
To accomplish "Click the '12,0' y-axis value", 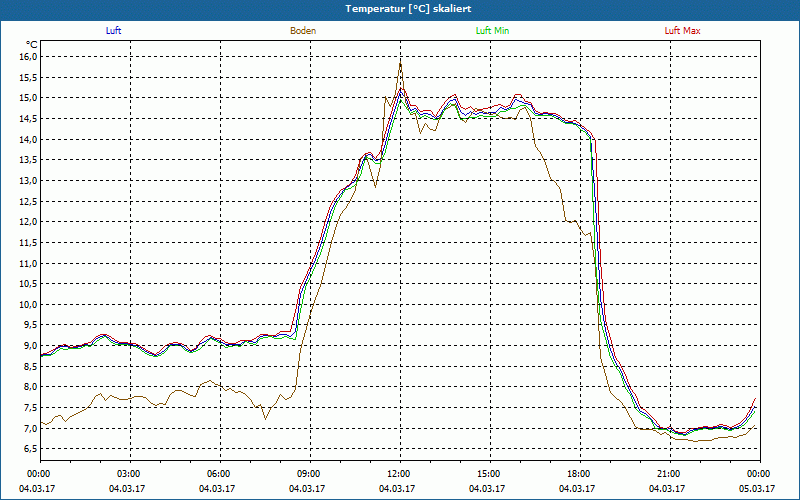I will click(29, 222).
